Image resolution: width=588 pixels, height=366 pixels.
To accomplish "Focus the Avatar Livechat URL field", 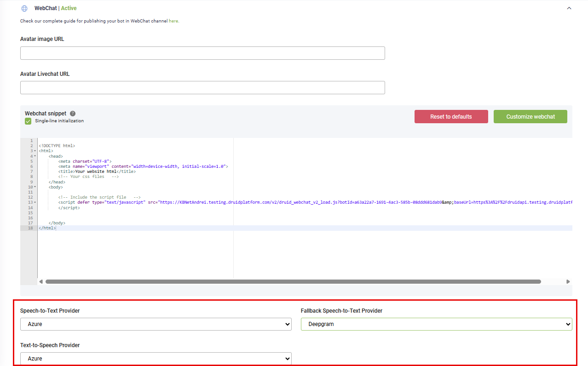I will pos(202,88).
